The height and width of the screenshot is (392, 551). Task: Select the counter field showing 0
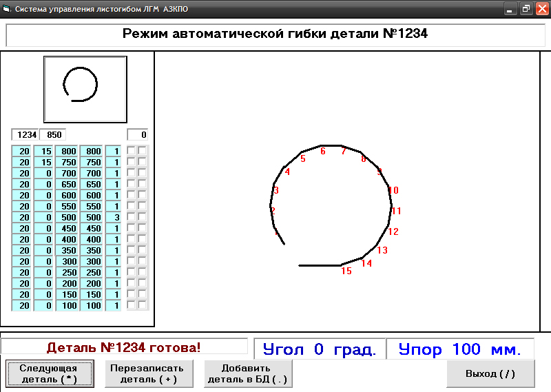[x=137, y=135]
